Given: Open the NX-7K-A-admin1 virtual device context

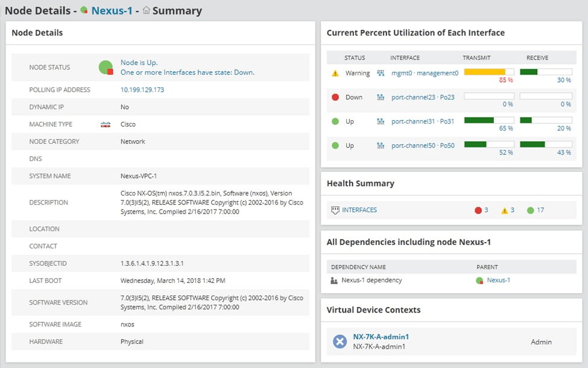Looking at the screenshot, I should (381, 337).
